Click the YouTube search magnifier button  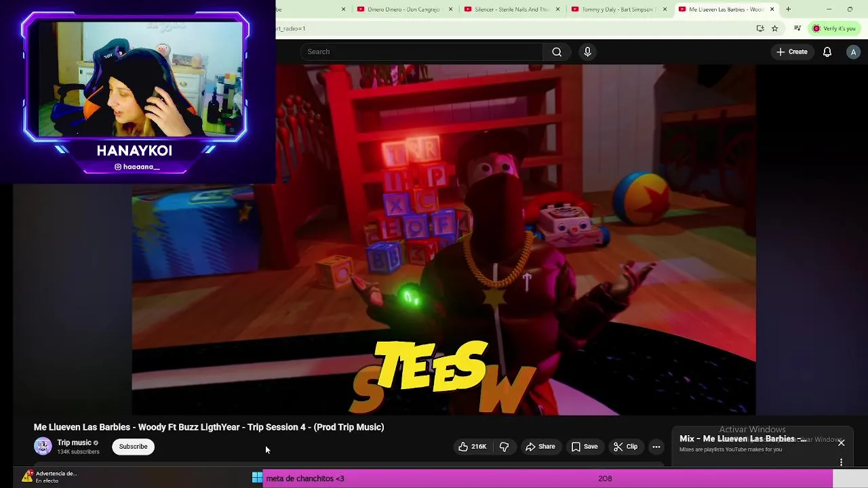point(557,52)
